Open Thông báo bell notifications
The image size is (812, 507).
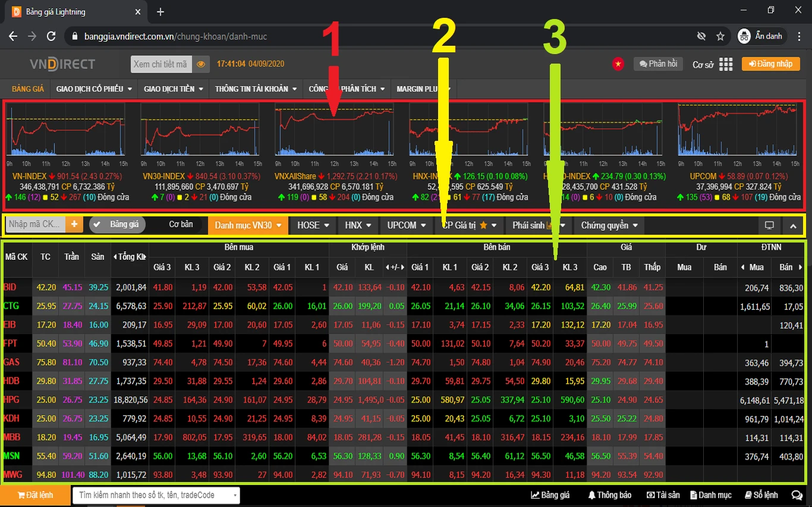point(609,495)
